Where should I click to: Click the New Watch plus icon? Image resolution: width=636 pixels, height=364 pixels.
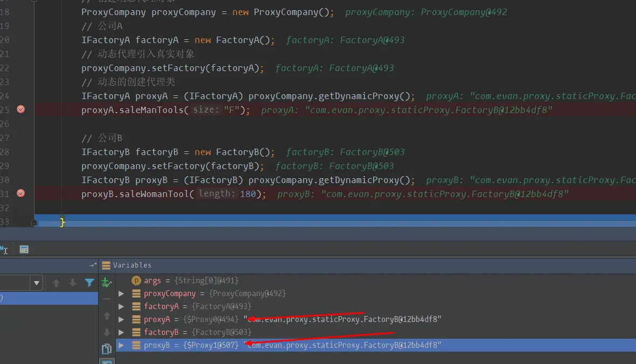107,282
